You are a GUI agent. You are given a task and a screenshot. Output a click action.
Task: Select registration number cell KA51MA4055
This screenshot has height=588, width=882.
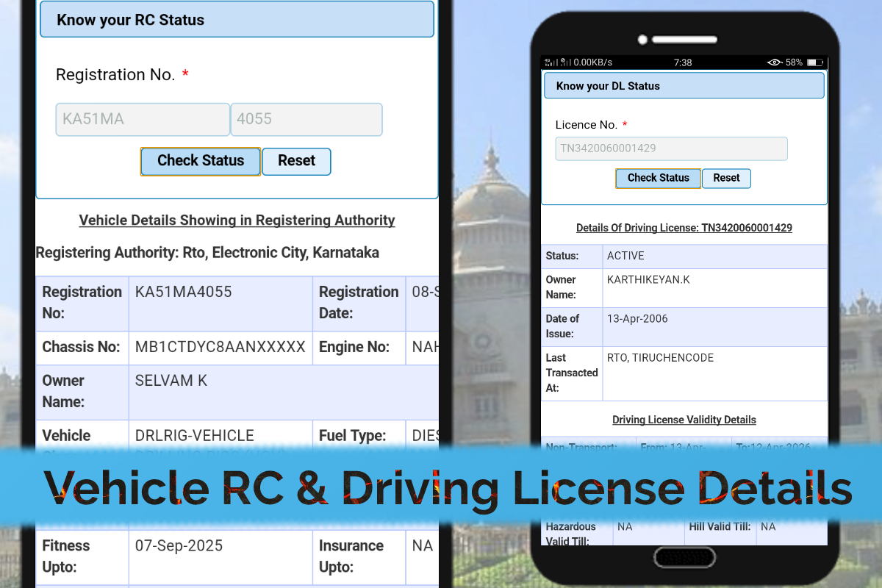coord(220,304)
